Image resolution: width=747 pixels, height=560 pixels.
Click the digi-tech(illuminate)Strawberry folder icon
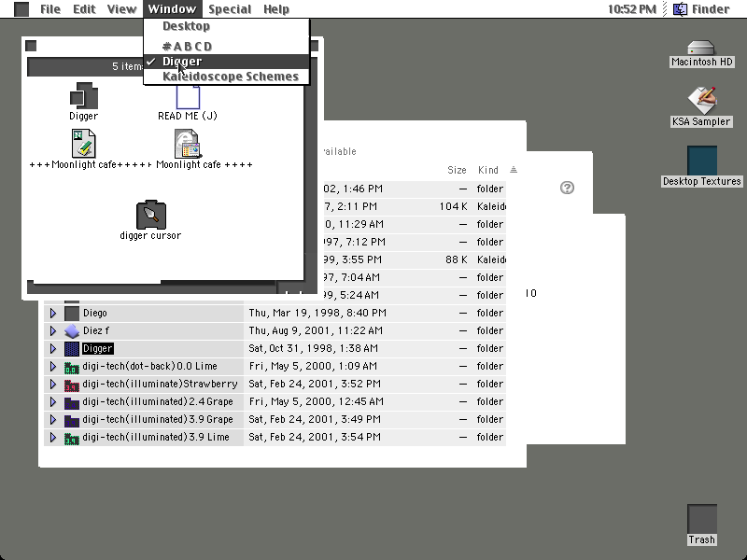72,384
